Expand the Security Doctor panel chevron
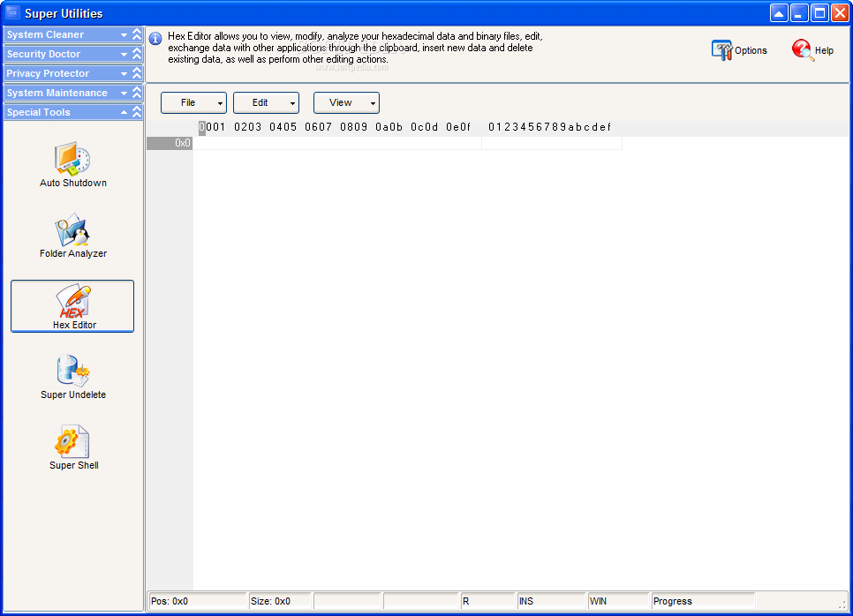This screenshot has width=853, height=616. (x=137, y=54)
